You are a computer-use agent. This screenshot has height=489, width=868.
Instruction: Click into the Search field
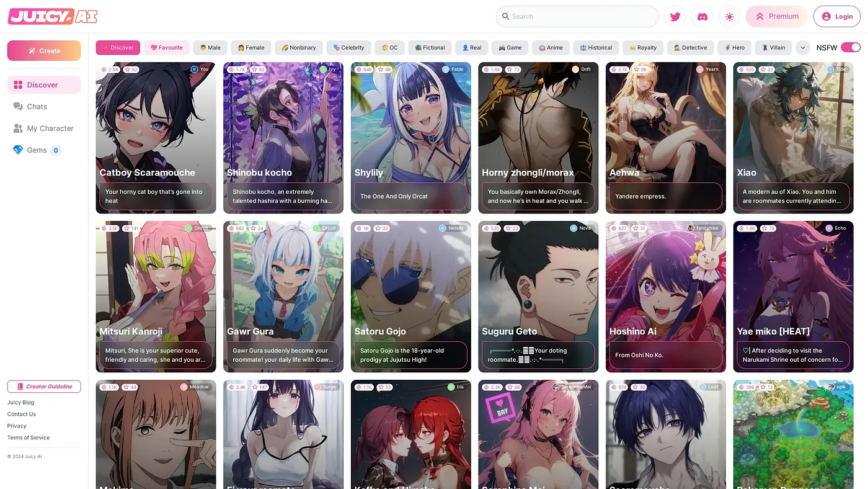point(577,17)
